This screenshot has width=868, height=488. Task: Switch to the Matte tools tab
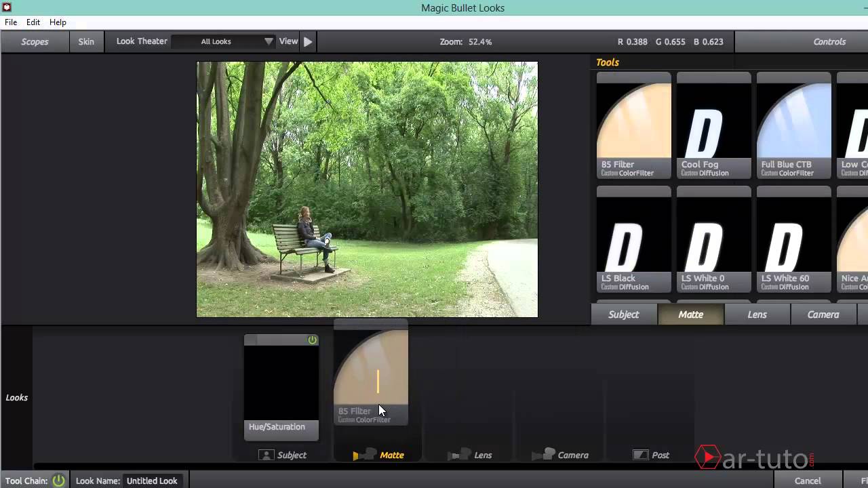pos(690,314)
